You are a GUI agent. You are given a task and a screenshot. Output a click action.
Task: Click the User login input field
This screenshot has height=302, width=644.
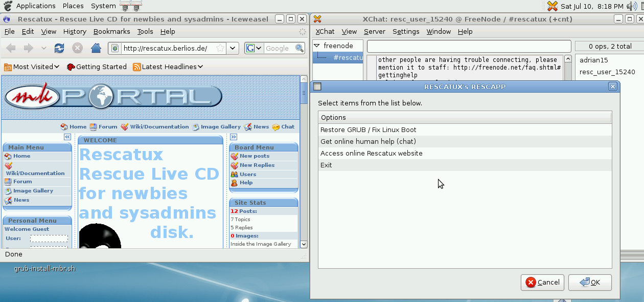pos(49,239)
